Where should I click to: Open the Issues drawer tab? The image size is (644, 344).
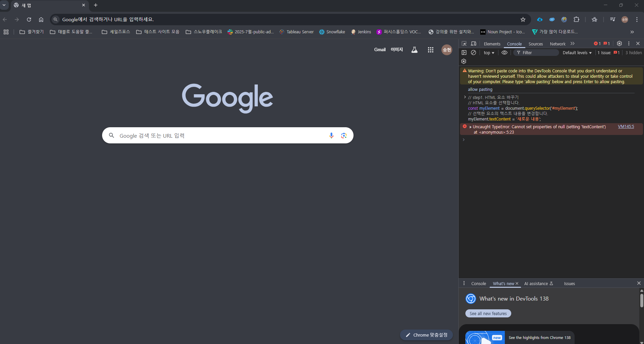click(x=570, y=284)
